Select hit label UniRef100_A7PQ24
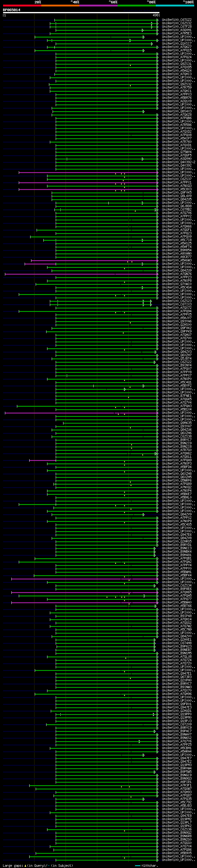 [177, 57]
